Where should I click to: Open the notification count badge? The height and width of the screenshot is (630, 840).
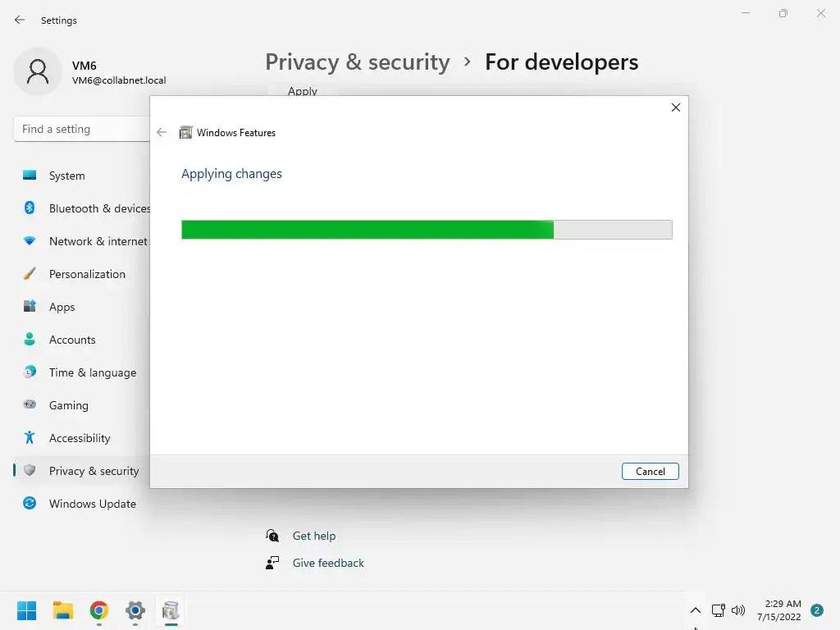[x=817, y=610]
